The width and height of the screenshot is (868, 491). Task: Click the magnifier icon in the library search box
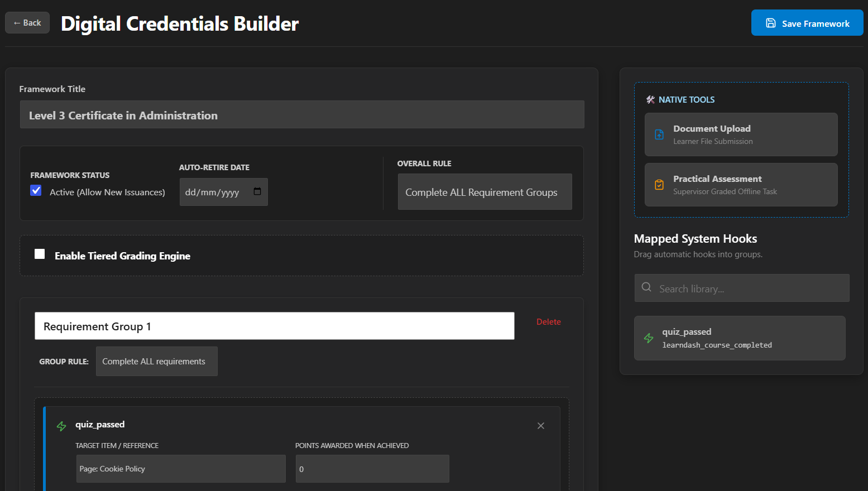646,287
